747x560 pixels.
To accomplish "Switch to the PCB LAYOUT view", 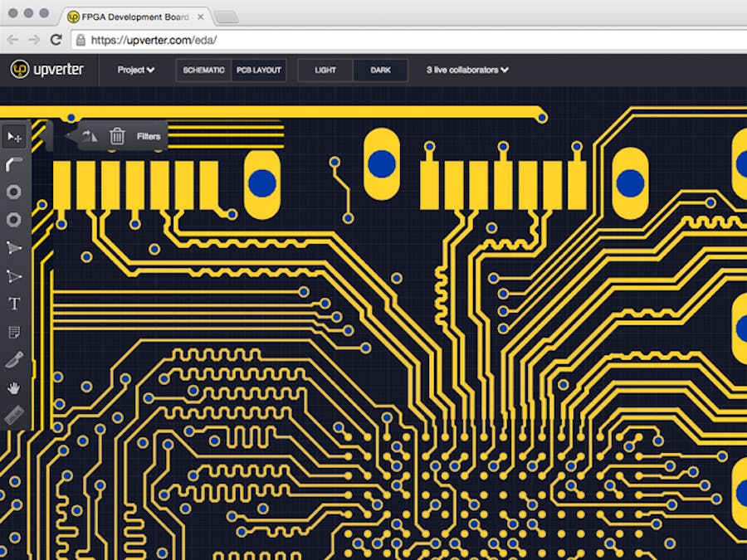I will pos(259,70).
